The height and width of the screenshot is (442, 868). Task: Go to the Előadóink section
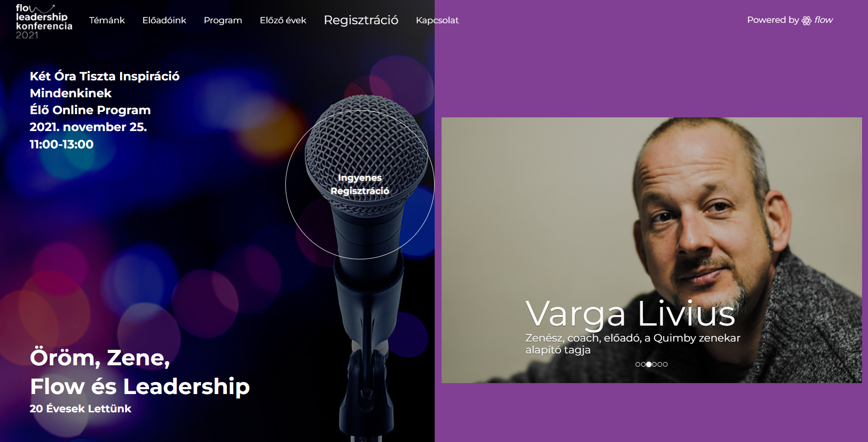click(164, 20)
